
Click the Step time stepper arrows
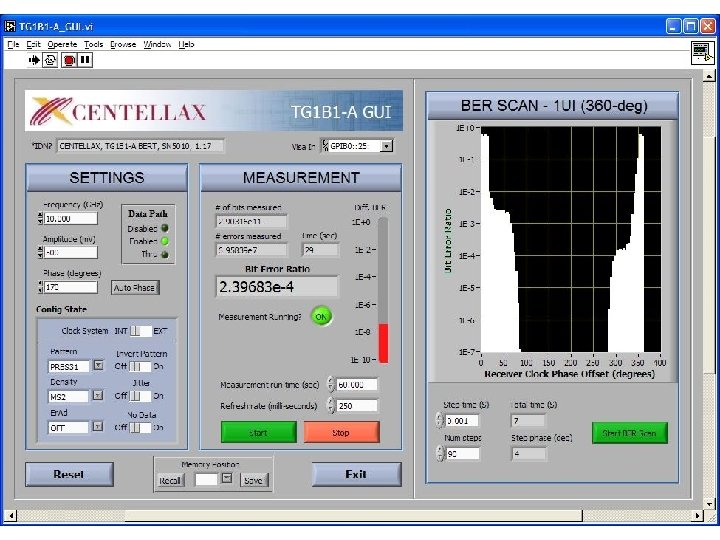(x=439, y=420)
